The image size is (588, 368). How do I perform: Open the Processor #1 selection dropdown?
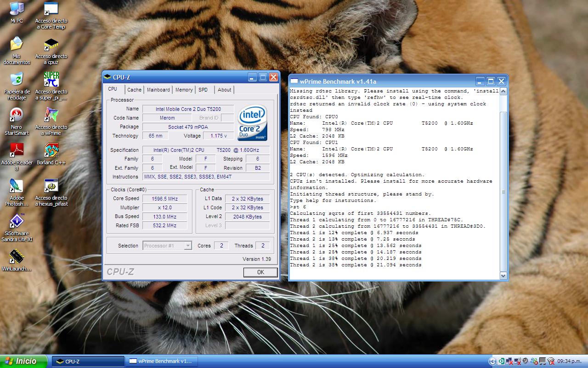(167, 246)
